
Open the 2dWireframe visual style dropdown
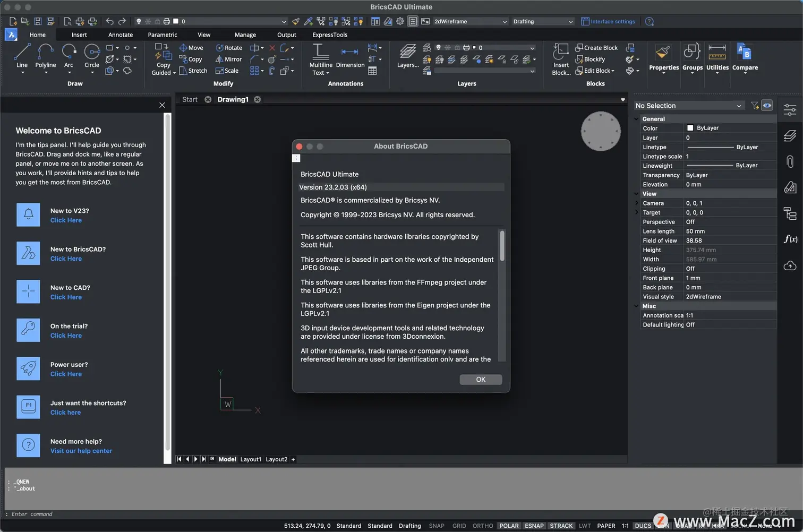[x=471, y=21]
